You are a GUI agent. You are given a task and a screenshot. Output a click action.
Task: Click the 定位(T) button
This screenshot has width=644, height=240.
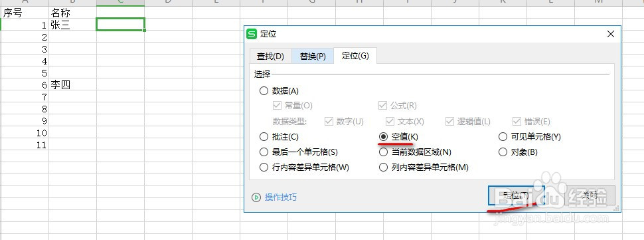click(517, 195)
